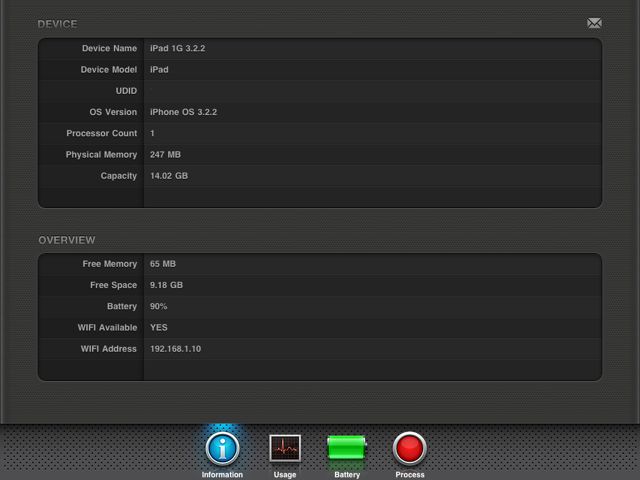Click the 'UDID' label

[126, 91]
